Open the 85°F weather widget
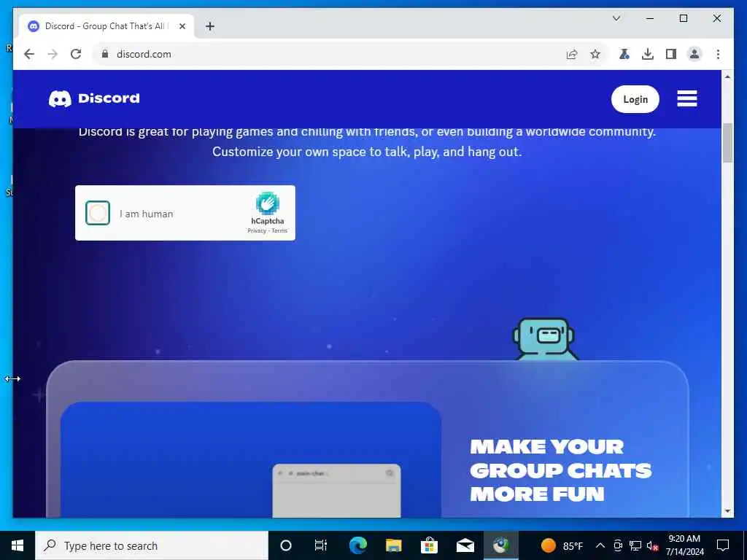The height and width of the screenshot is (560, 747). (562, 545)
